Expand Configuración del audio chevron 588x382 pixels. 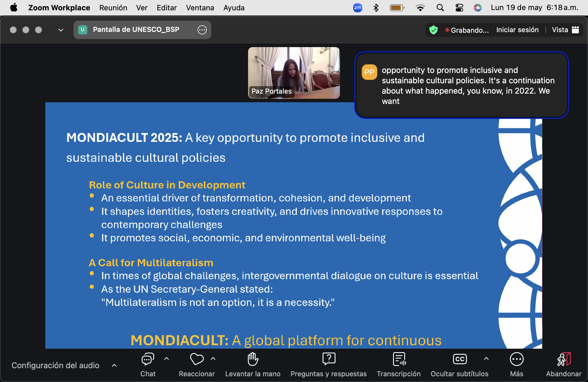coord(114,365)
